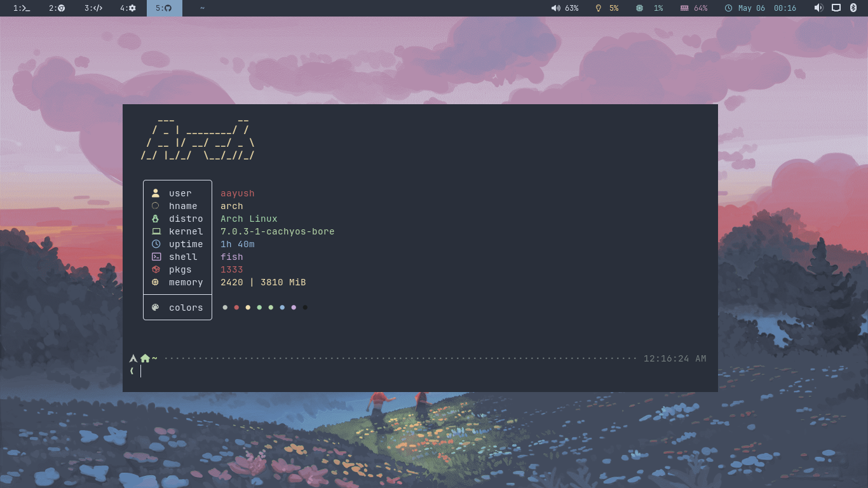Click the memory chip icon in terminal
This screenshot has height=488, width=868.
pyautogui.click(x=156, y=282)
